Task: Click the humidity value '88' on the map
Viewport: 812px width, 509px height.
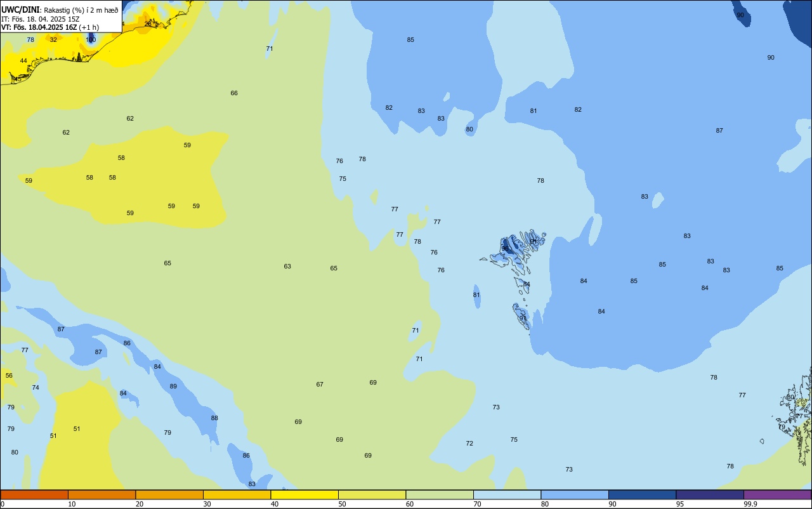Action: click(x=214, y=418)
